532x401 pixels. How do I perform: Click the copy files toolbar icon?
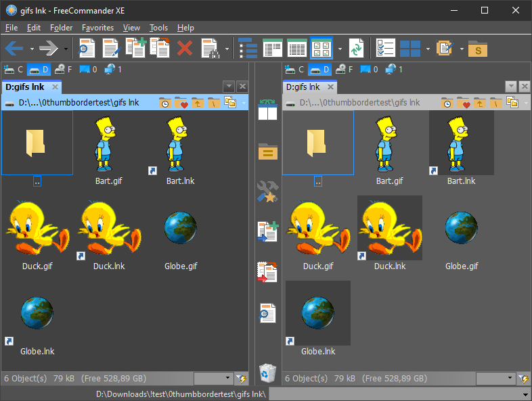(x=136, y=48)
